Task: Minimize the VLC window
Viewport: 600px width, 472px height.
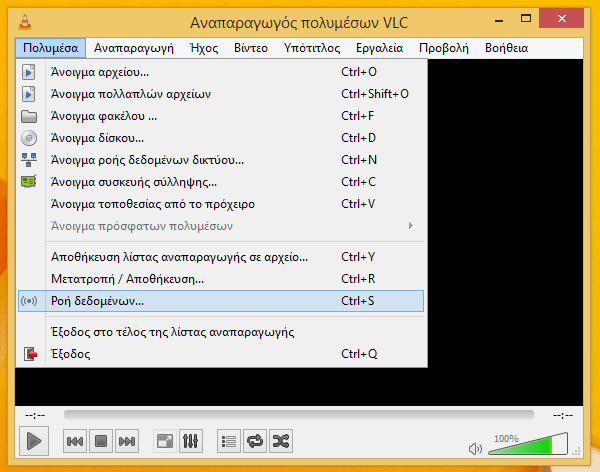Action: click(x=499, y=19)
